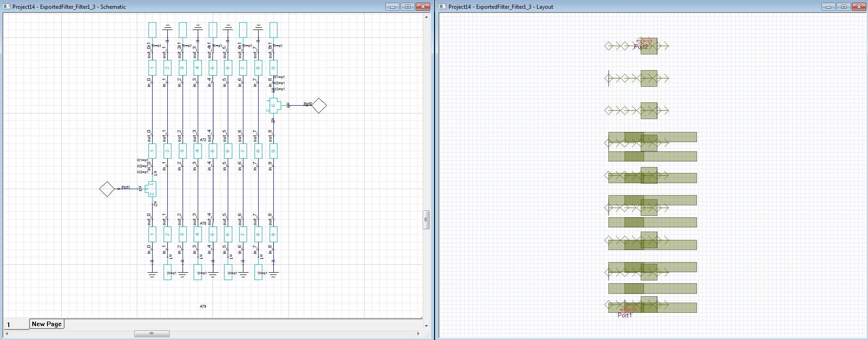The width and height of the screenshot is (868, 340).
Task: Click the Port1 diamond symbol in schematic
Action: coord(107,189)
